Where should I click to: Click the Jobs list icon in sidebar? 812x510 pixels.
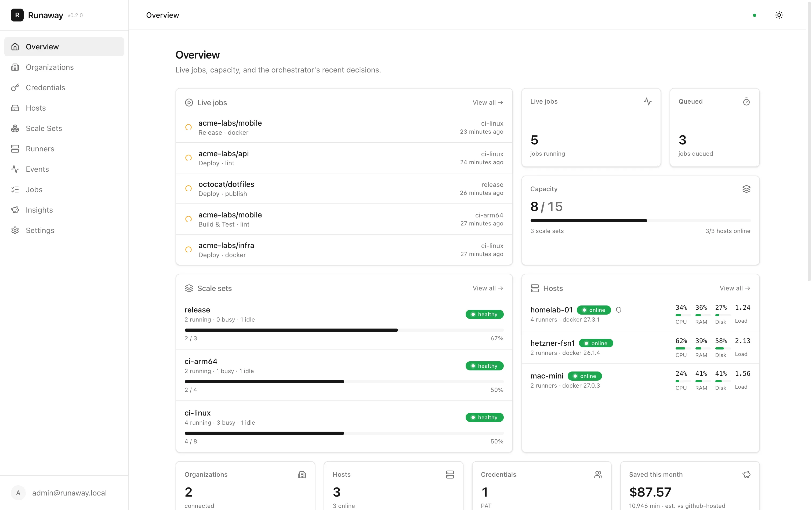coord(15,190)
